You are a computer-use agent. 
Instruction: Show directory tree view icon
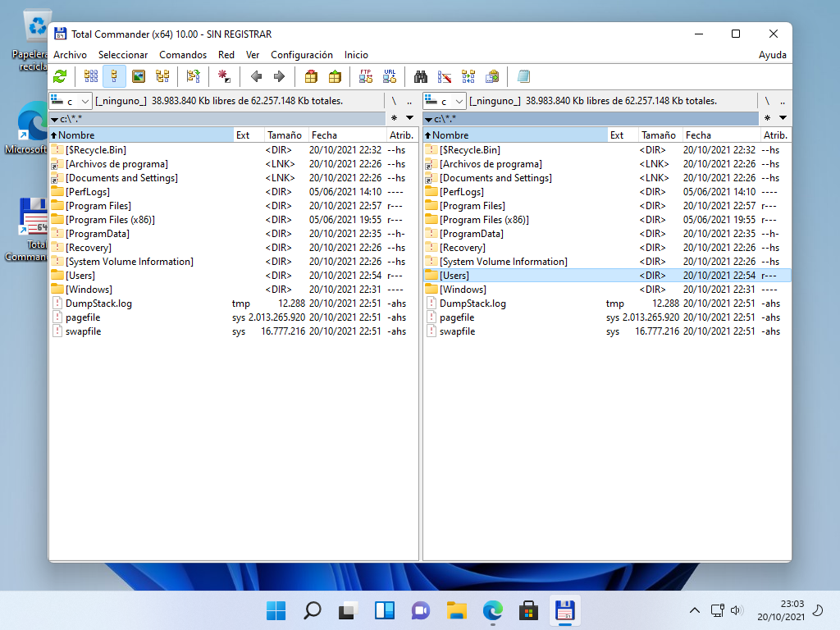[162, 76]
